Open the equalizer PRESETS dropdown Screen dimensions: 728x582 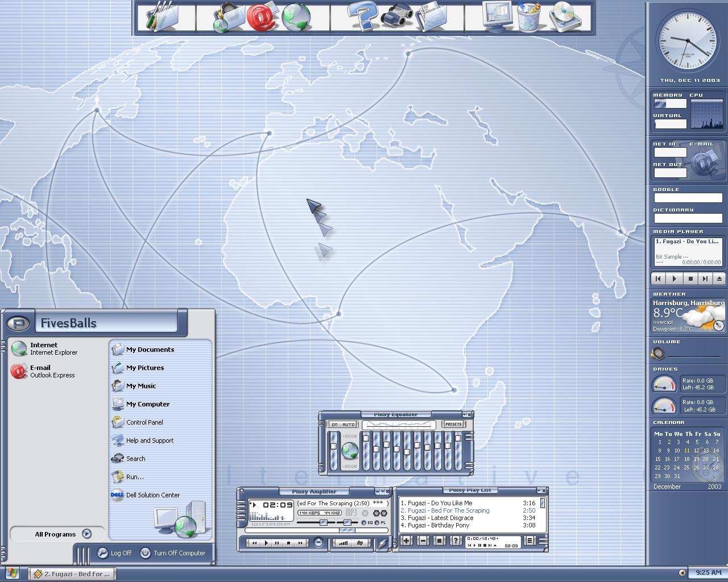coord(453,425)
